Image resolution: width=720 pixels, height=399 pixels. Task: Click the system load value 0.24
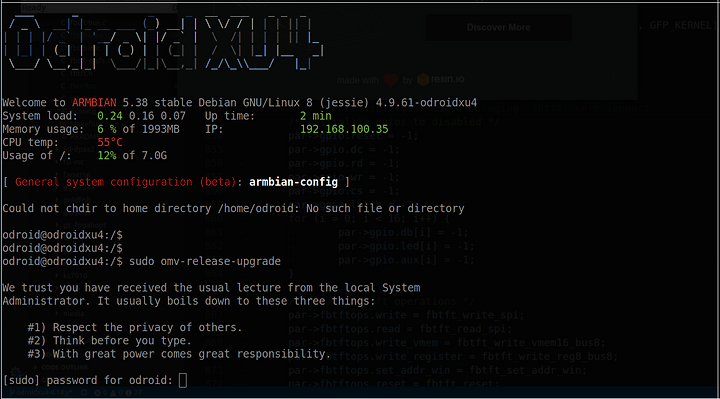pos(110,116)
